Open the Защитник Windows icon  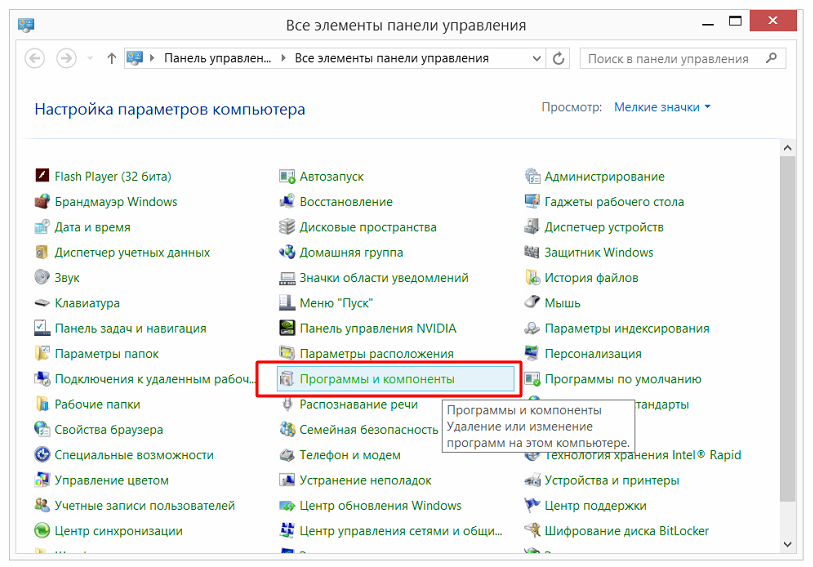tap(532, 253)
